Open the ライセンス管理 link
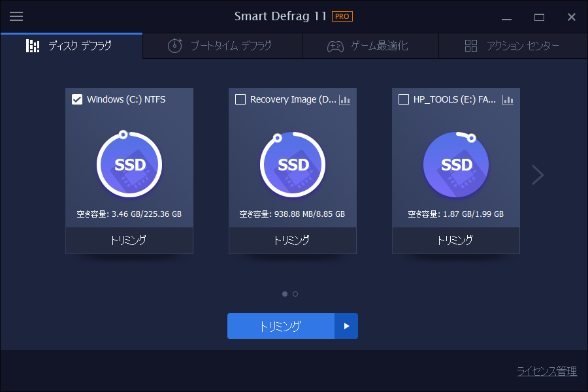Screen dimensions: 588x392 (547, 371)
